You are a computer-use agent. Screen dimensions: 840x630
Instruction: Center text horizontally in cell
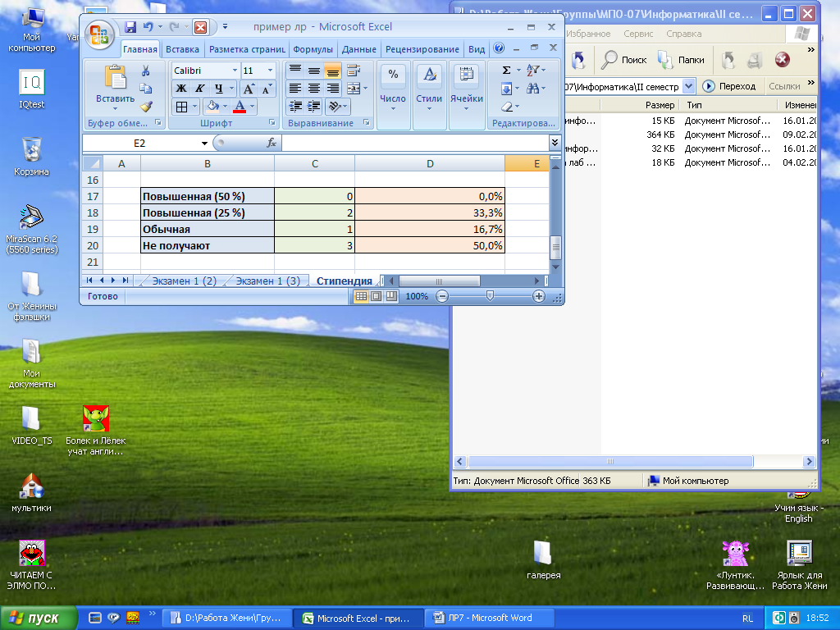(x=314, y=89)
